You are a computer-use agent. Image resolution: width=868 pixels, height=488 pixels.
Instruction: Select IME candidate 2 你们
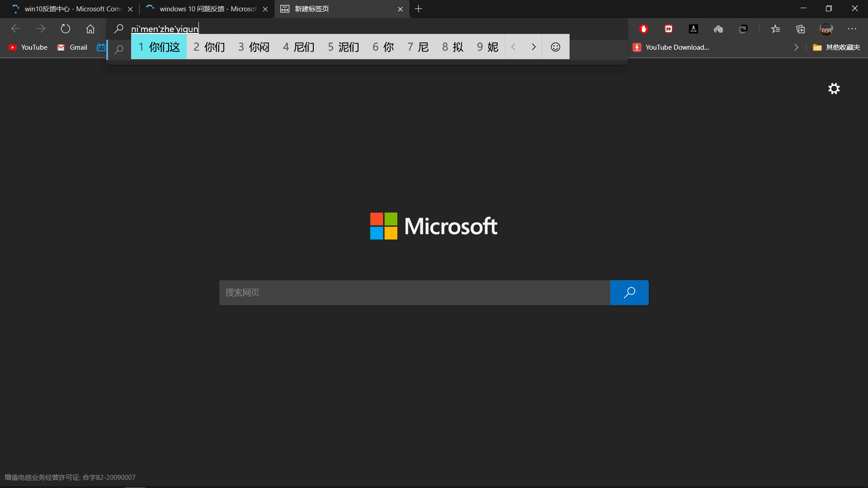pyautogui.click(x=209, y=47)
